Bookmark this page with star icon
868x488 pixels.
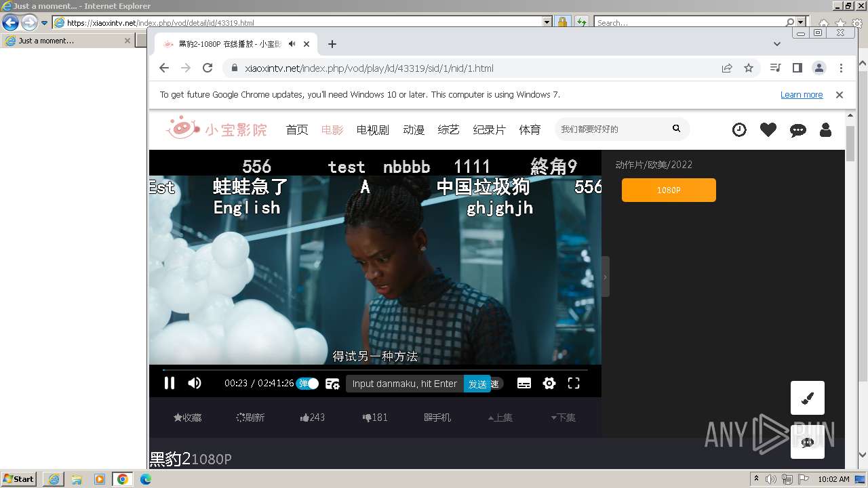pyautogui.click(x=749, y=68)
